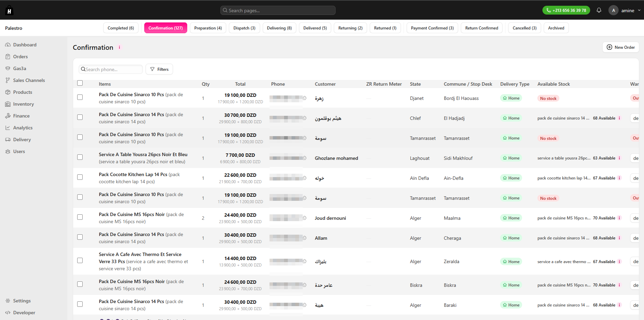This screenshot has width=644, height=320.
Task: Copy phone number in Ghozlane mohamed row
Action: pos(305,158)
